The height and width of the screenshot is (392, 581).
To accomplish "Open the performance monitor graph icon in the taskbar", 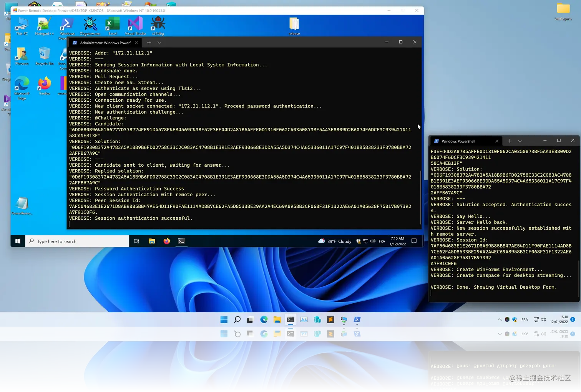I will 304,319.
